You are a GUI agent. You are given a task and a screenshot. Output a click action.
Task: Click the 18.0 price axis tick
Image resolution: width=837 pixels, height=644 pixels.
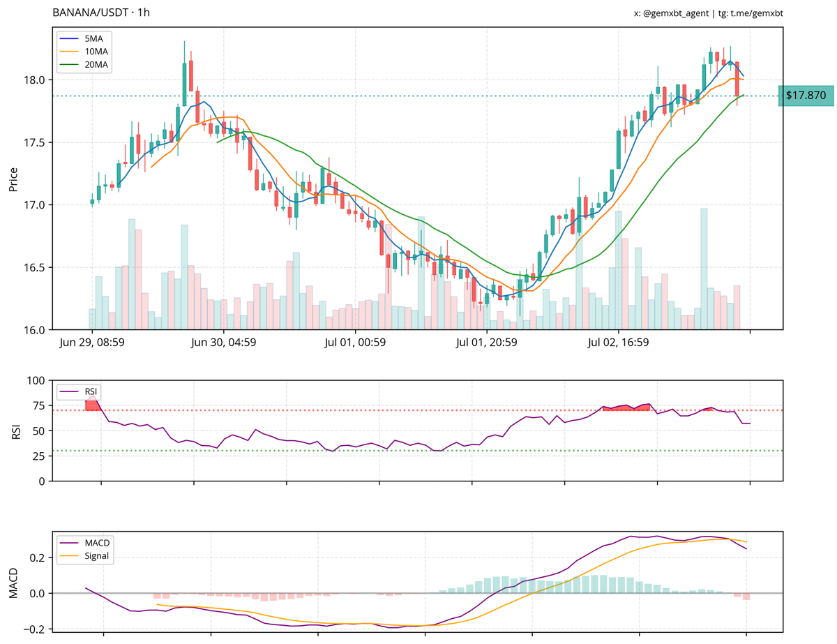pyautogui.click(x=33, y=80)
